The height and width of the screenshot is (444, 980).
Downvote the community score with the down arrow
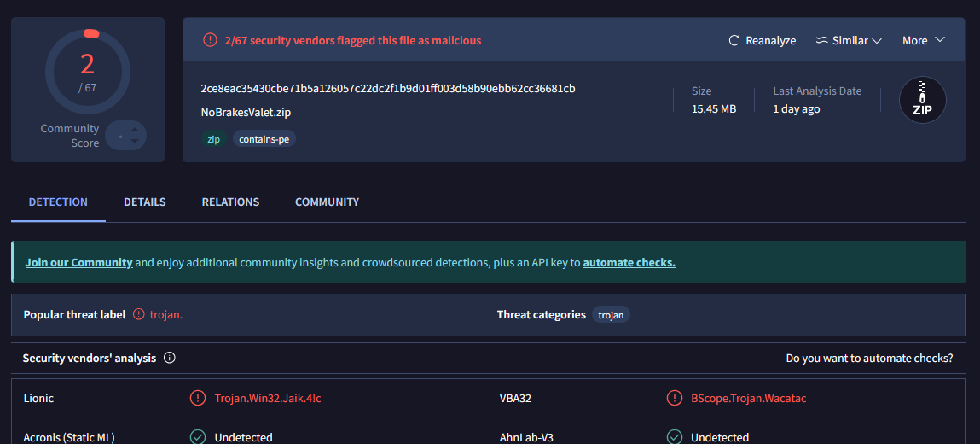(x=133, y=142)
